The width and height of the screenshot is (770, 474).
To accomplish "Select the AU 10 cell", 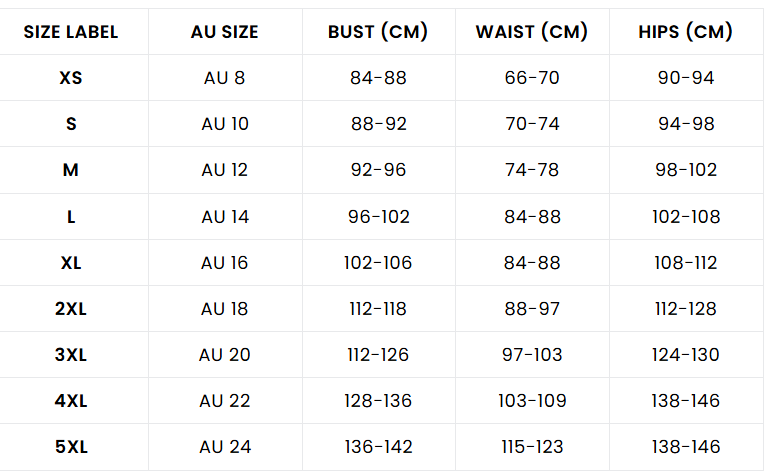I will pos(224,124).
